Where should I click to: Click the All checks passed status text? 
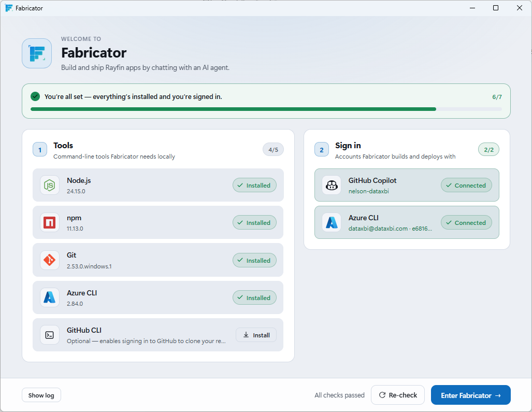click(340, 395)
